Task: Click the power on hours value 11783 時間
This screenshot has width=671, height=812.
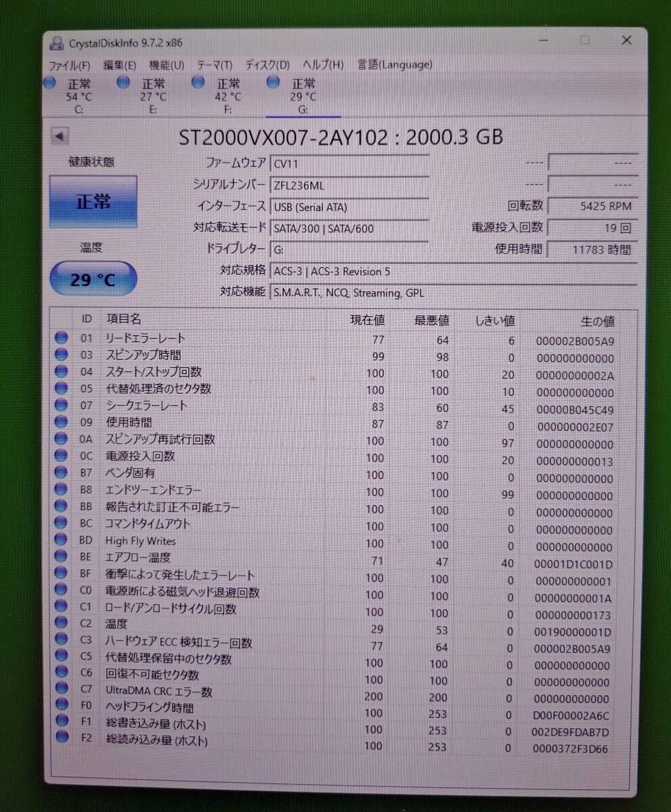Action: pos(592,250)
